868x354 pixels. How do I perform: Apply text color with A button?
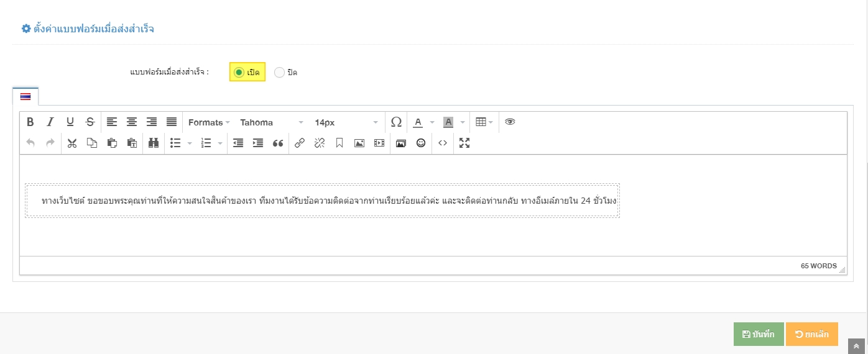click(x=418, y=122)
